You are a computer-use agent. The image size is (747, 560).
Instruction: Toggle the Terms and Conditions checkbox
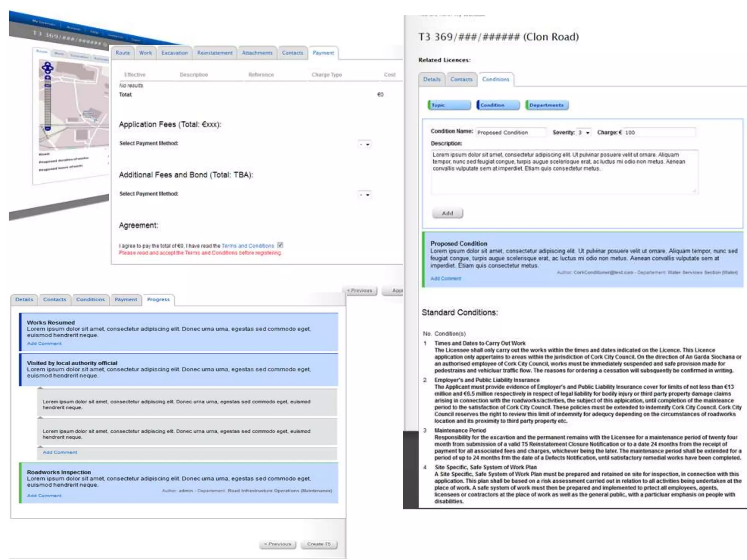pos(280,245)
